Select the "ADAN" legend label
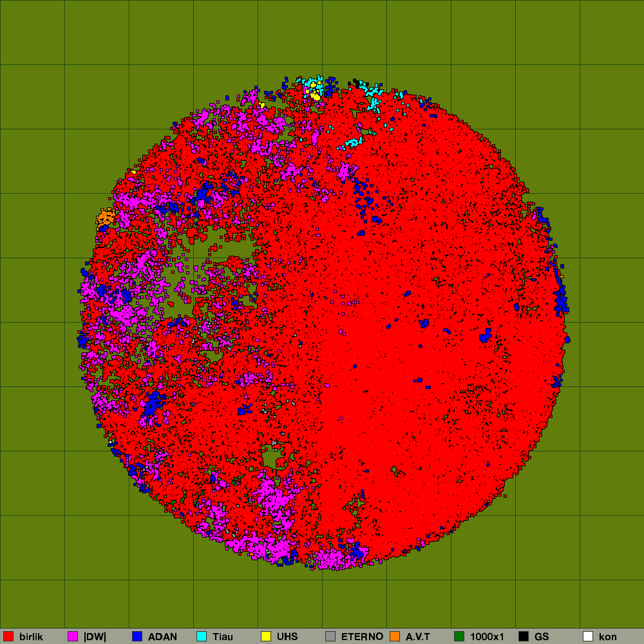 click(162, 637)
